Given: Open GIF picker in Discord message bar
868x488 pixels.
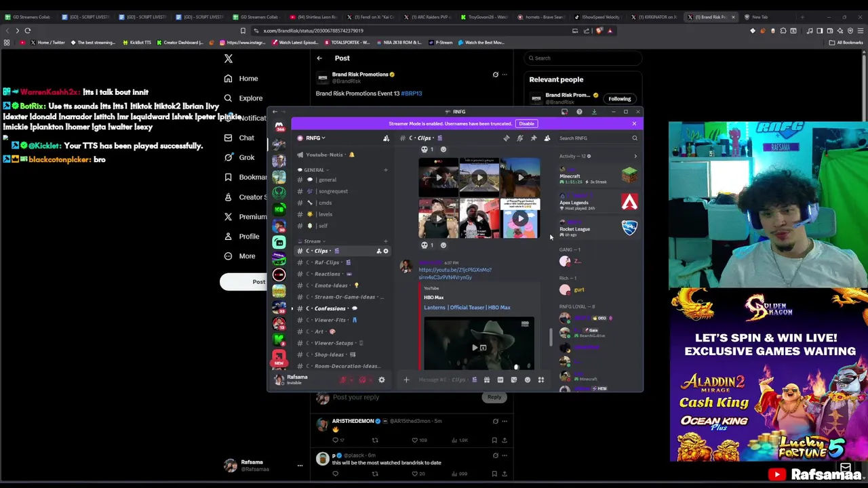Looking at the screenshot, I should click(x=500, y=380).
